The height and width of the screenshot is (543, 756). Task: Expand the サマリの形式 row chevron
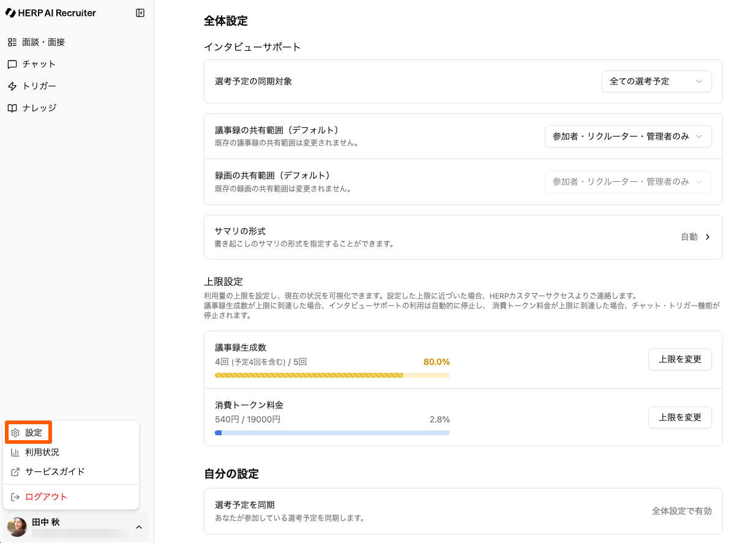(708, 237)
